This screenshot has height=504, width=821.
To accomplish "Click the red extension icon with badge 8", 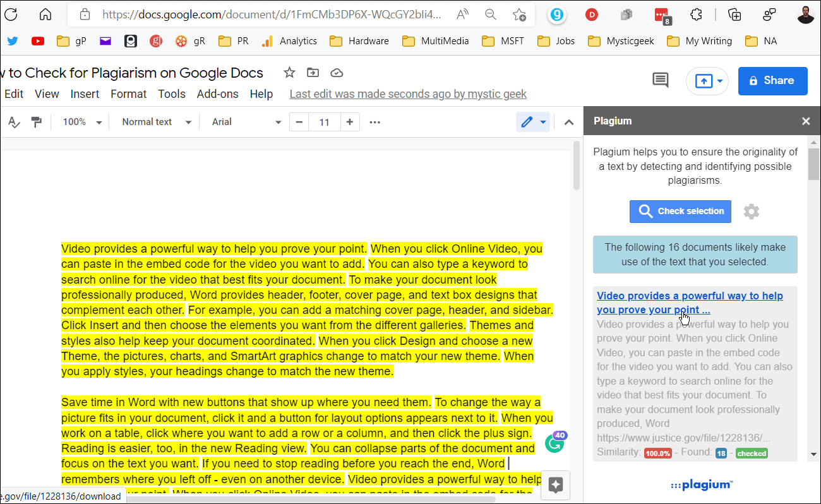I will (x=661, y=15).
